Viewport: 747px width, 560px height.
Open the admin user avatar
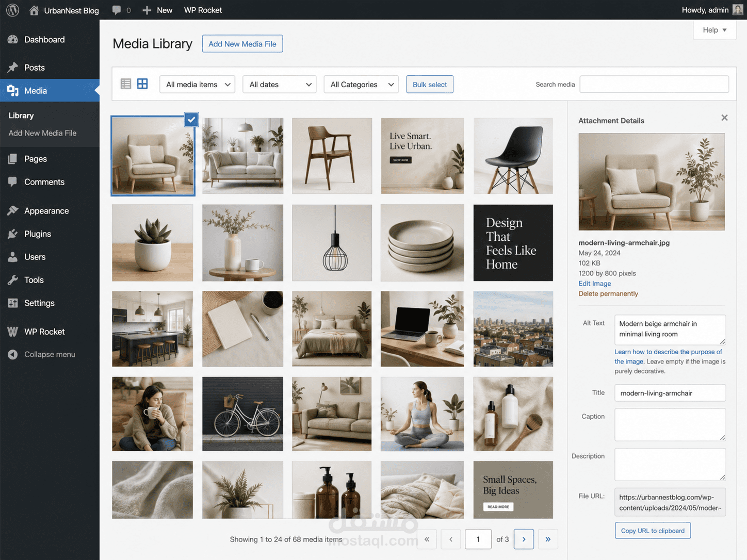738,10
